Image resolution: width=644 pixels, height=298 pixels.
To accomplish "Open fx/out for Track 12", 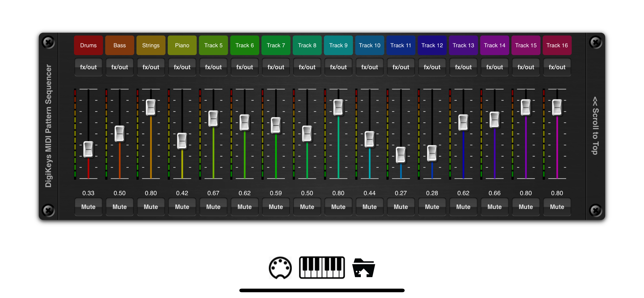I will click(x=432, y=67).
